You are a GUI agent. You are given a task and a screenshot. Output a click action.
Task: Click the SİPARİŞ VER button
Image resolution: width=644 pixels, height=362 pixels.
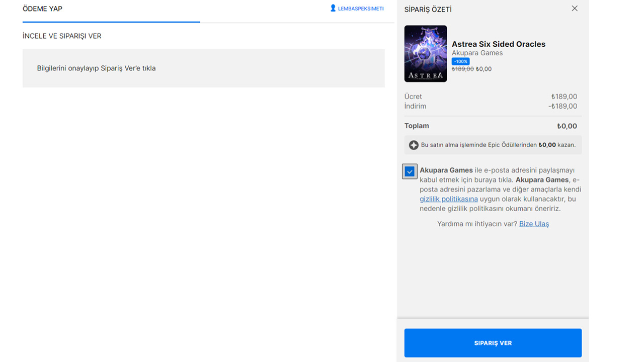click(493, 343)
